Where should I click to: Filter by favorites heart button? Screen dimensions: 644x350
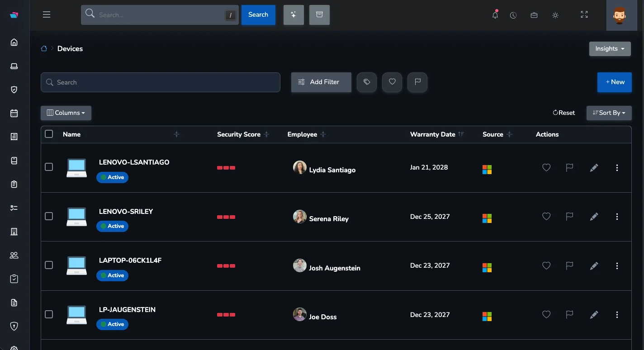pyautogui.click(x=392, y=82)
